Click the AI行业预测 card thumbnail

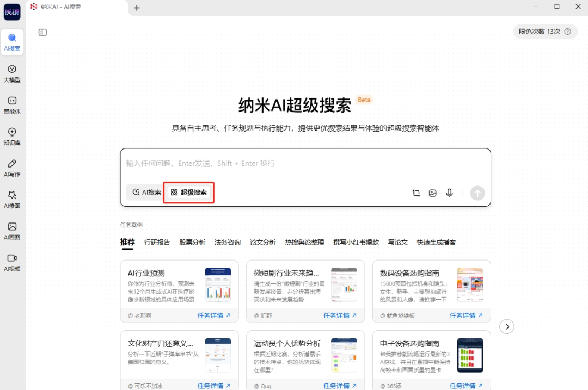click(x=218, y=284)
